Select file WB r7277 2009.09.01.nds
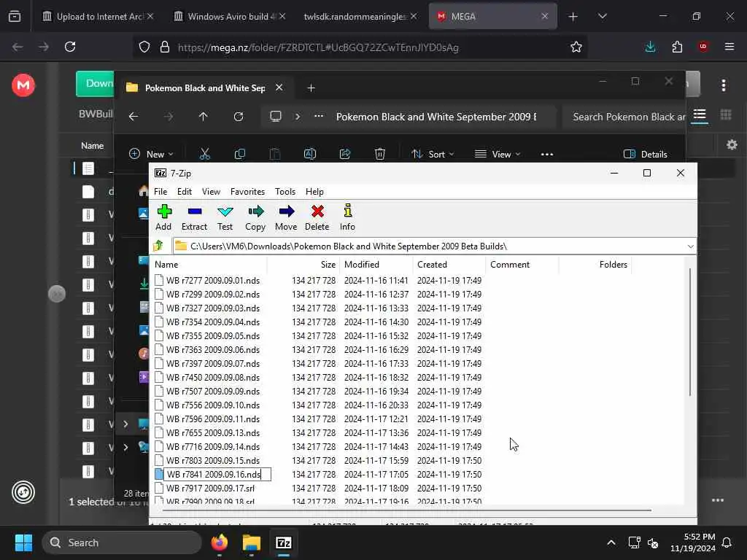This screenshot has width=747, height=560. [x=213, y=281]
